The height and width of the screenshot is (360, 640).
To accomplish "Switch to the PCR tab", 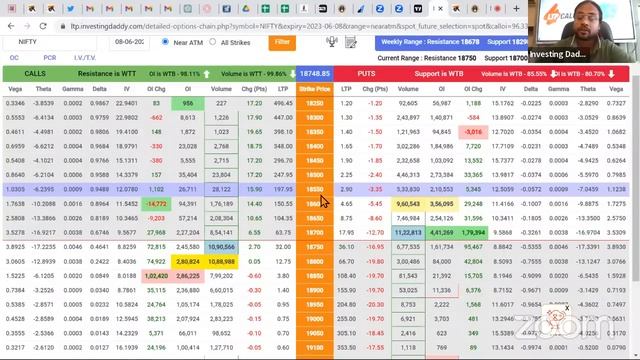I will (50, 58).
